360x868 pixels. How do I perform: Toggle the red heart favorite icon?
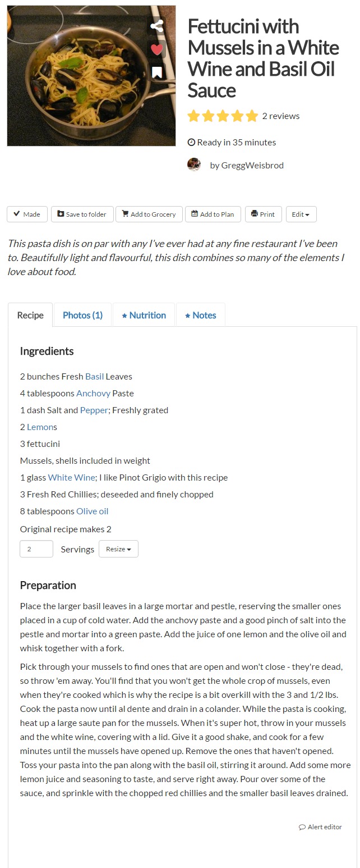coord(157,49)
